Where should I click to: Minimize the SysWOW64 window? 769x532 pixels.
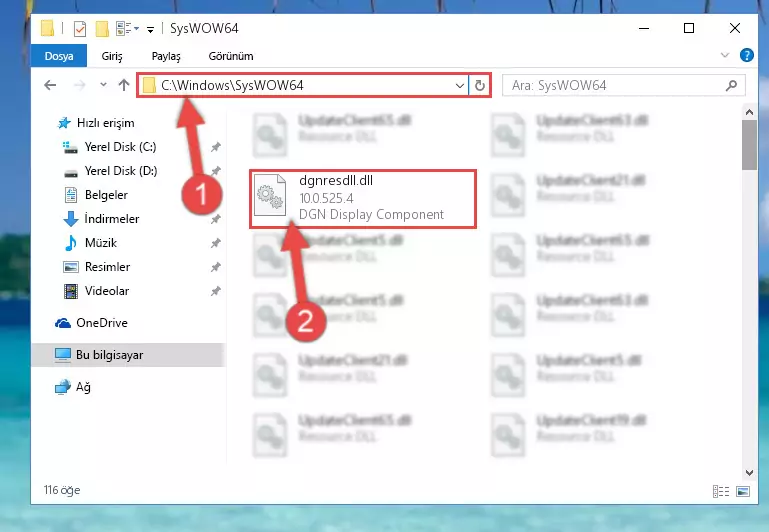click(x=644, y=28)
